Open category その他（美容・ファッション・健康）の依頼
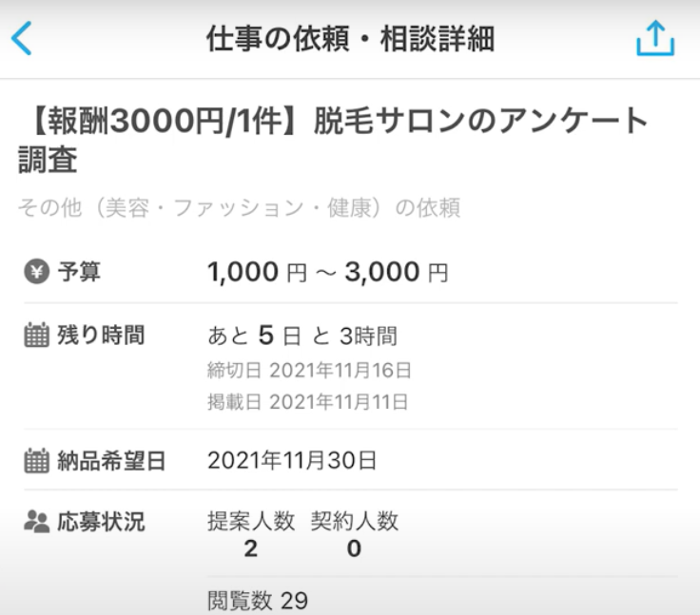Image resolution: width=700 pixels, height=615 pixels. 239,208
